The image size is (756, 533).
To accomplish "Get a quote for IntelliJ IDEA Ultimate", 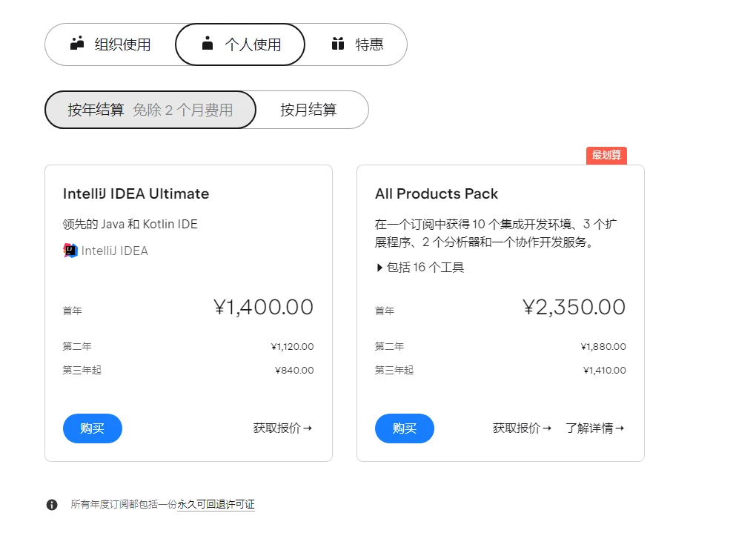I will click(x=282, y=428).
